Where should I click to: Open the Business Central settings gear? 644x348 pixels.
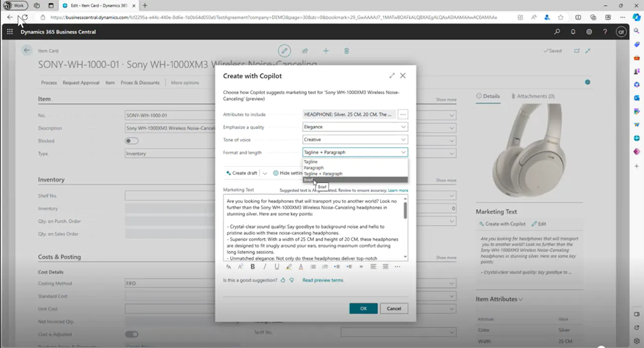coord(589,32)
